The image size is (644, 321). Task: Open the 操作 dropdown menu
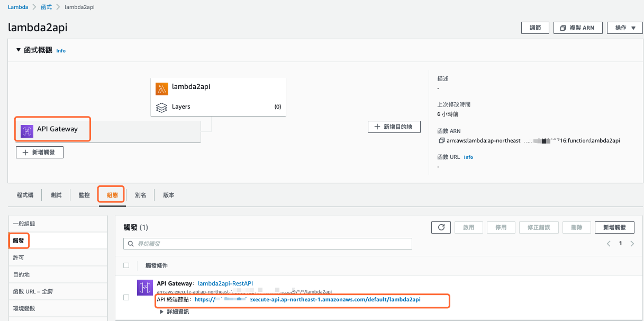click(625, 28)
